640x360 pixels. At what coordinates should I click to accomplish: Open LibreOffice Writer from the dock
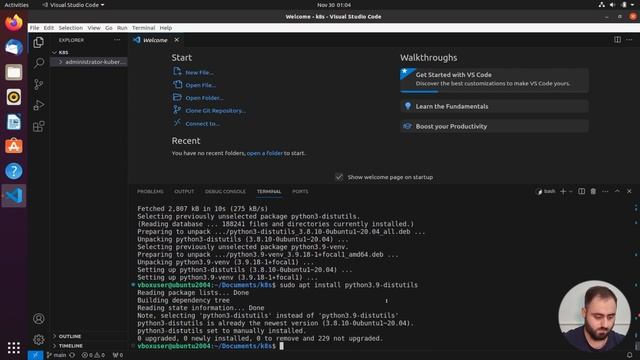click(13, 122)
